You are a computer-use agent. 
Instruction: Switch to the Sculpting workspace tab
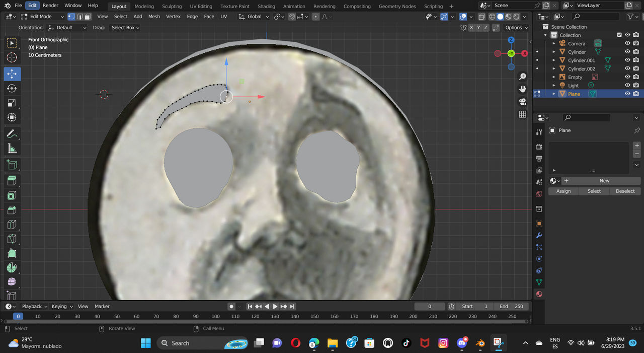172,7
